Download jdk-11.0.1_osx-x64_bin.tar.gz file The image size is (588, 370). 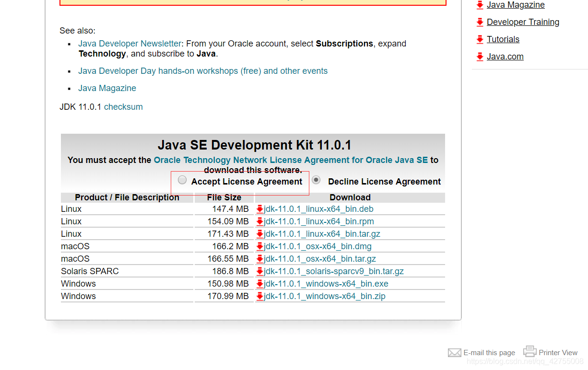[320, 259]
